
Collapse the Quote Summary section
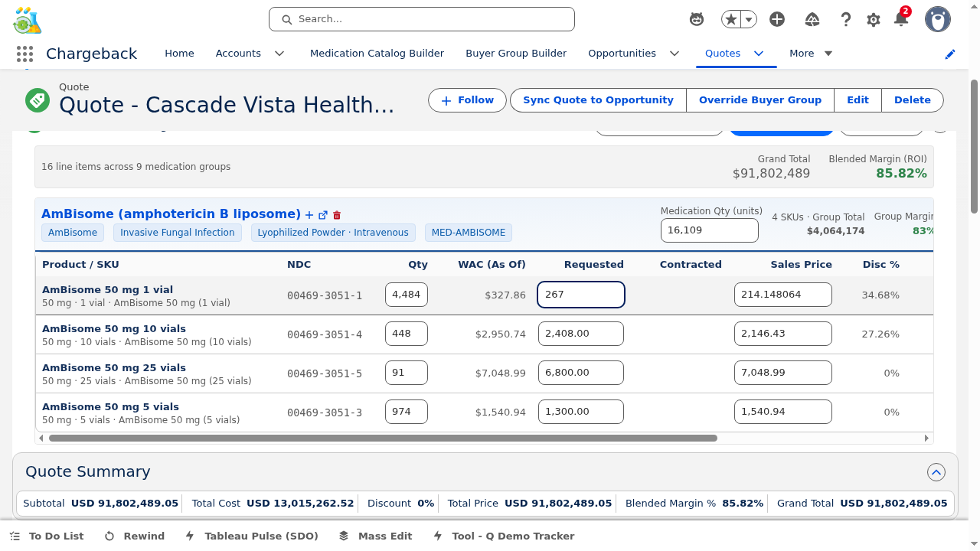pyautogui.click(x=936, y=472)
